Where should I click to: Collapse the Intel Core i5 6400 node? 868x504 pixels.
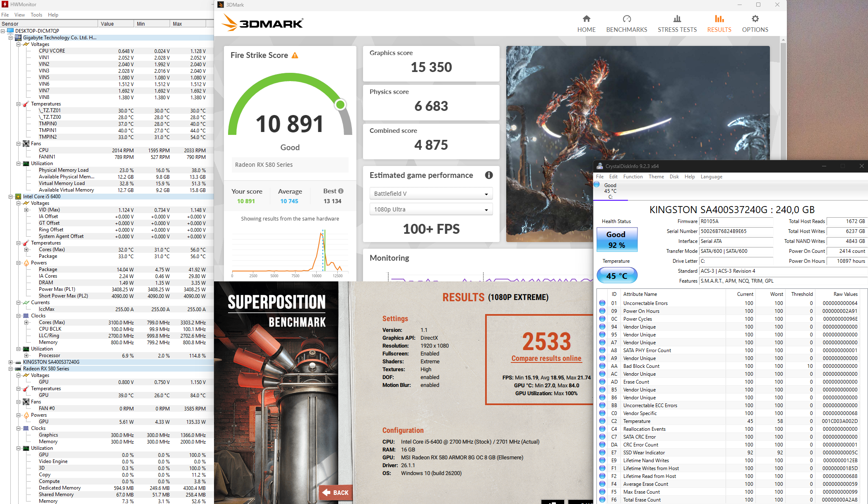point(11,197)
